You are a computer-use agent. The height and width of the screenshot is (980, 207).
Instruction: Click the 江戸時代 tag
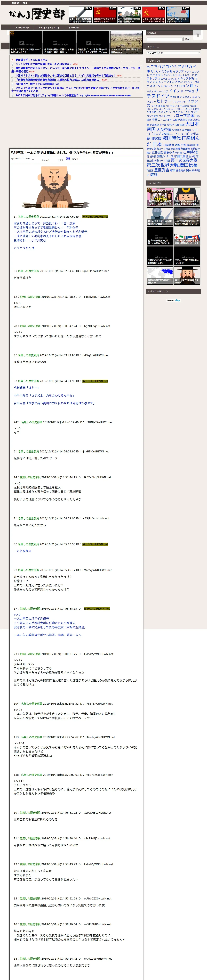[x=190, y=152]
